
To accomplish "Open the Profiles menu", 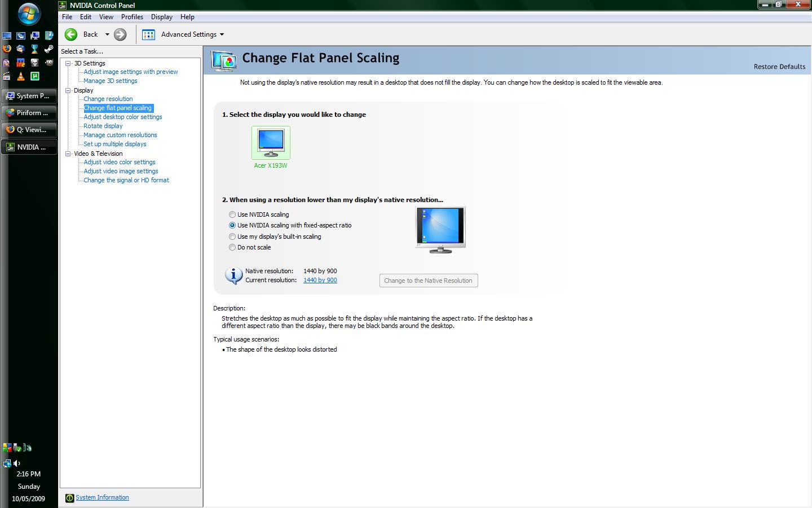I will (132, 17).
